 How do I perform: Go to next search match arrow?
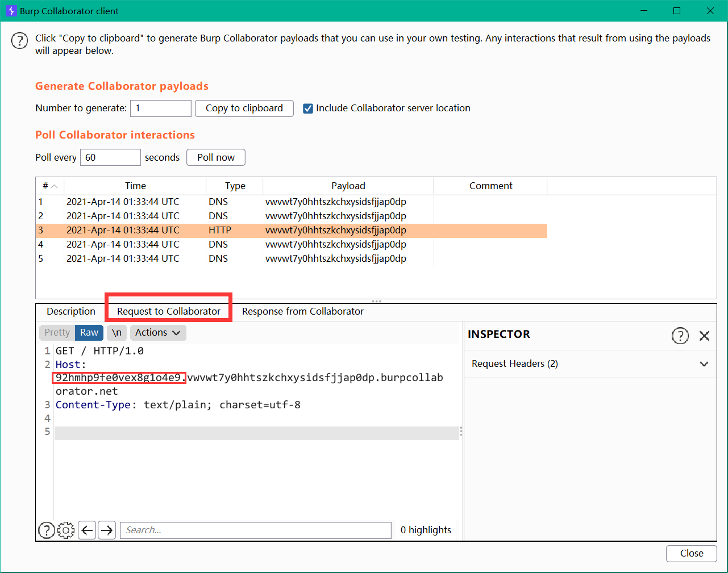point(107,530)
